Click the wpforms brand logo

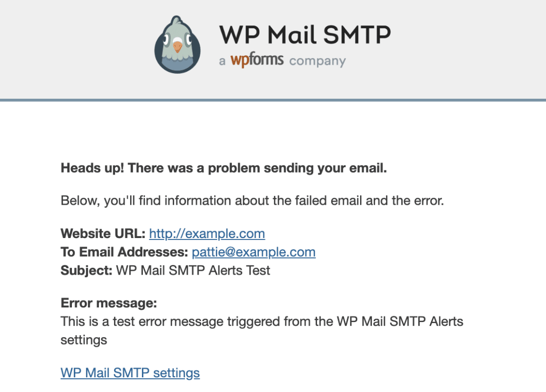(257, 60)
